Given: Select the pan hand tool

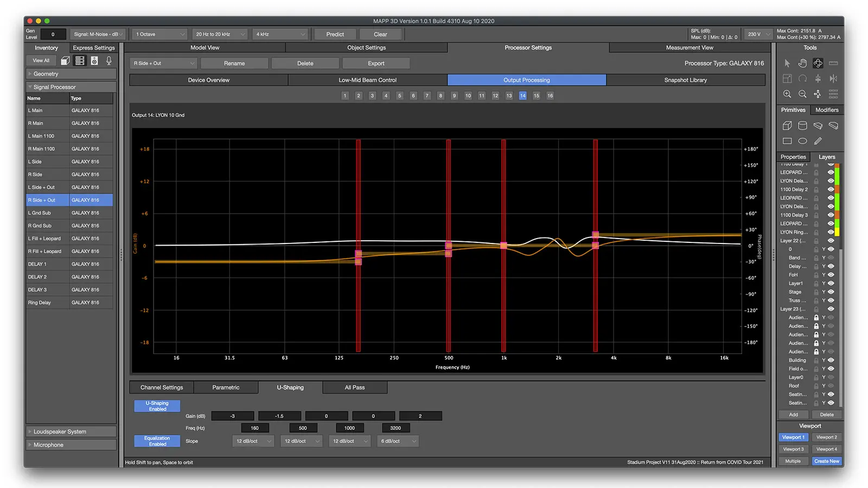Looking at the screenshot, I should [803, 63].
